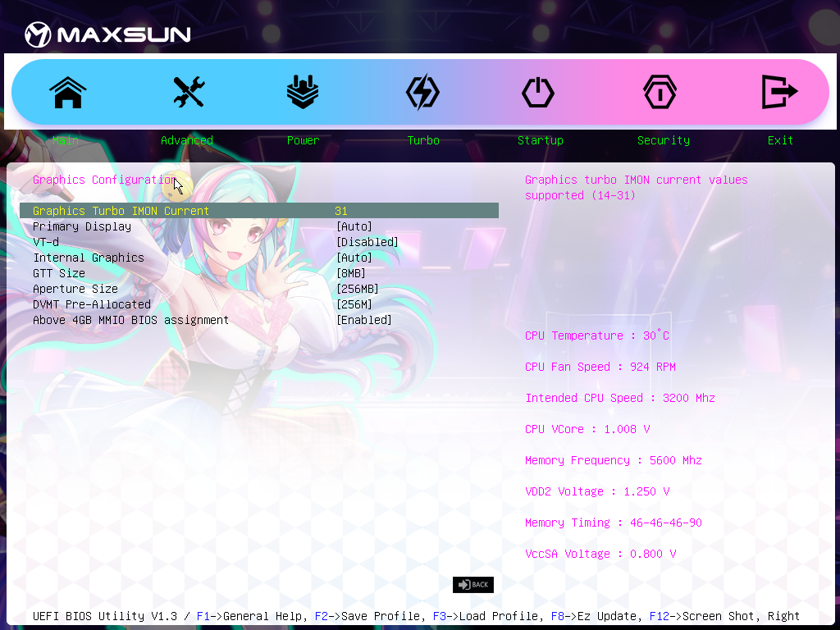
Task: Click the IMON supported values help text
Action: tap(636, 188)
